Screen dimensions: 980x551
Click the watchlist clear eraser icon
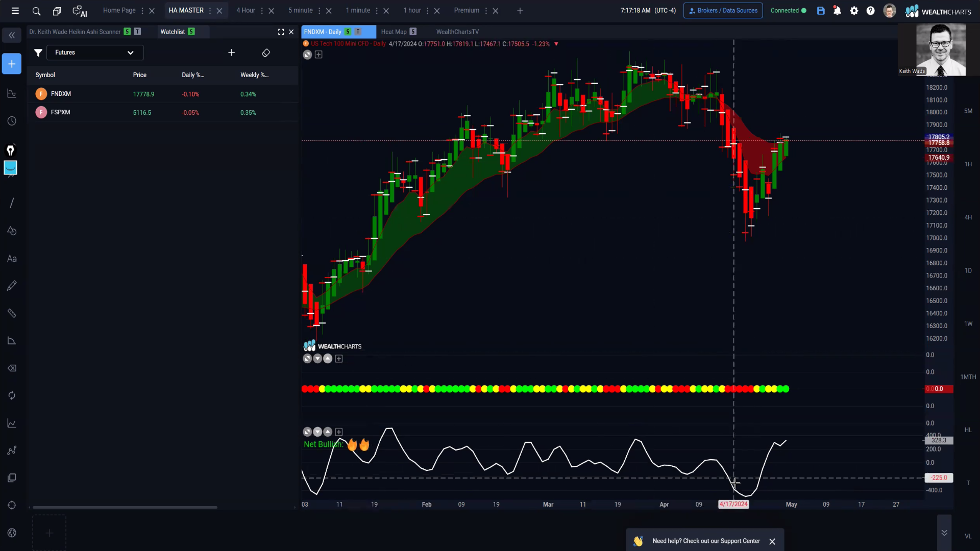pos(266,53)
